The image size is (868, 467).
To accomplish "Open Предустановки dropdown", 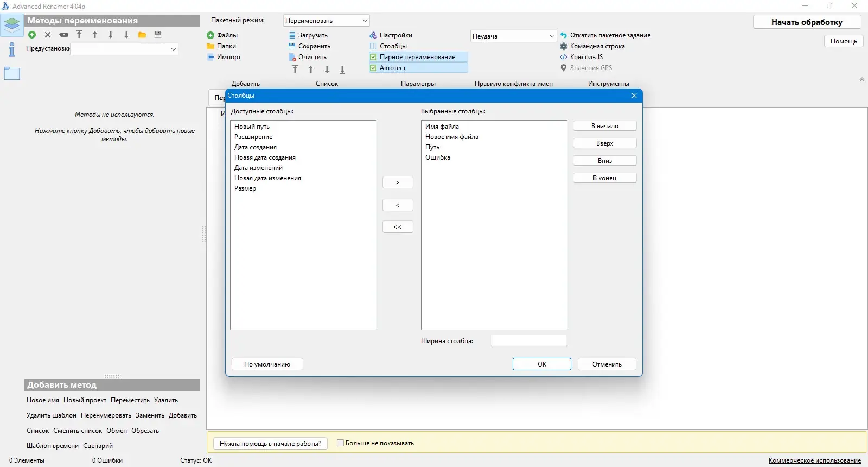I will 124,49.
